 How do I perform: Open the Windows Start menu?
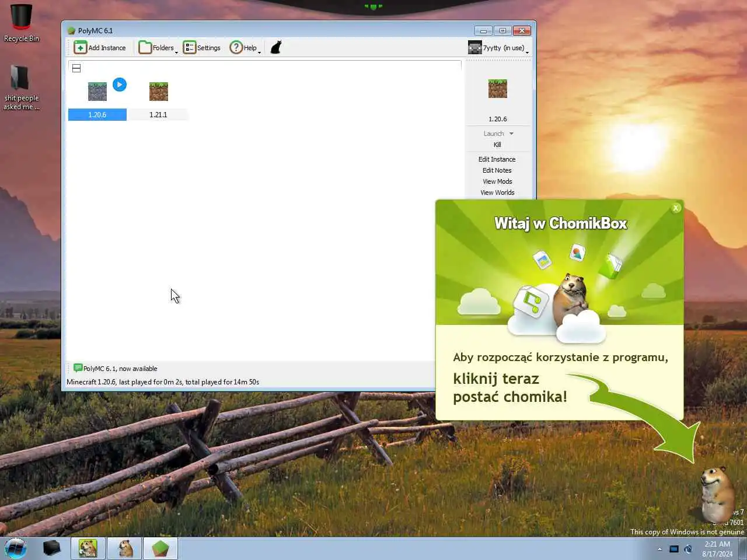(x=16, y=548)
